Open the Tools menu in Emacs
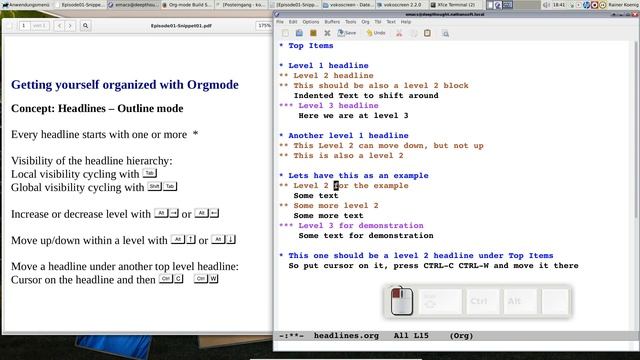Image resolution: width=640 pixels, height=360 pixels. point(350,22)
